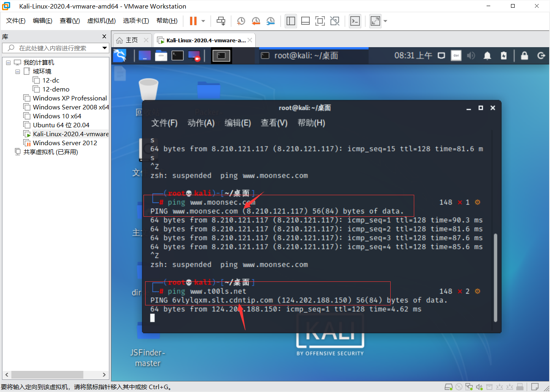Open the notifications bell in Kali panel
550x392 pixels.
click(x=487, y=56)
